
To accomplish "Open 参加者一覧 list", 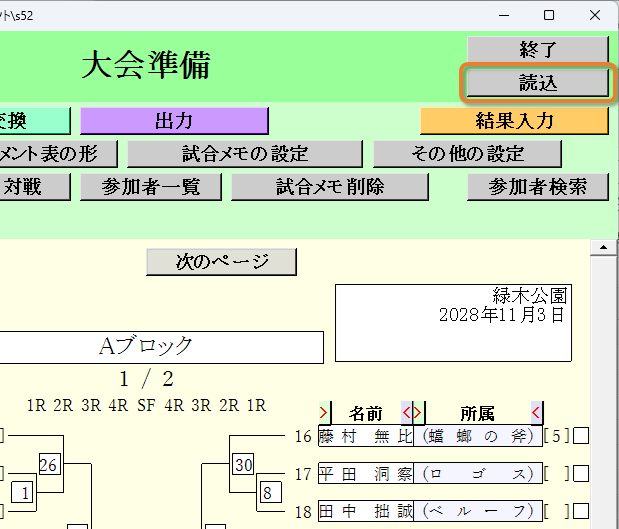I will coord(151,187).
